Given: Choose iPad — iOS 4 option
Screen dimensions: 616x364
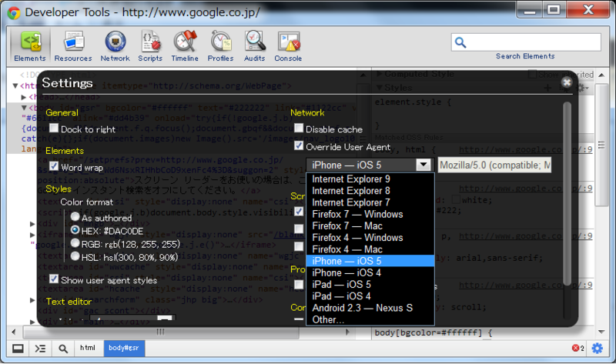Looking at the screenshot, I should [x=370, y=296].
